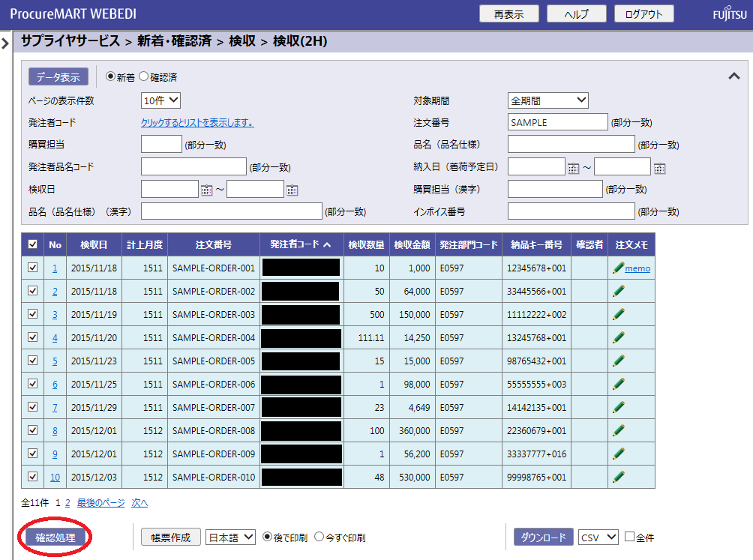
Task: Click 納品キー番号 98765432+001 cell
Action: (x=536, y=361)
